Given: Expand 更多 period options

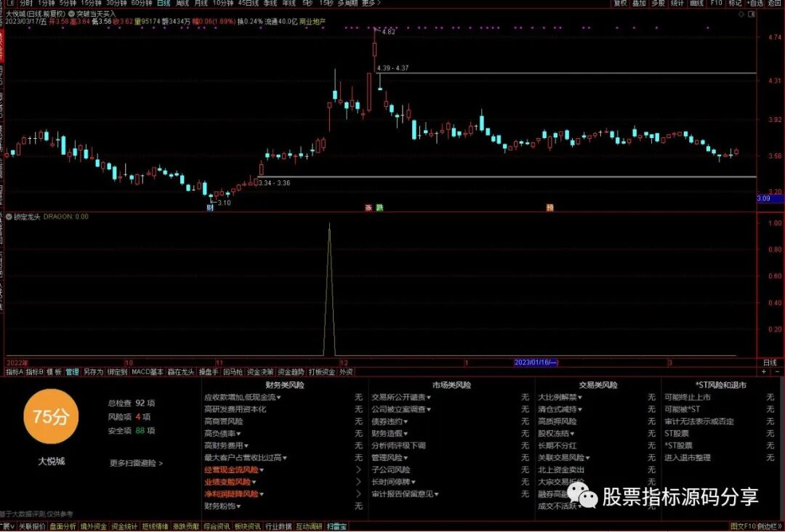Looking at the screenshot, I should click(x=371, y=3).
